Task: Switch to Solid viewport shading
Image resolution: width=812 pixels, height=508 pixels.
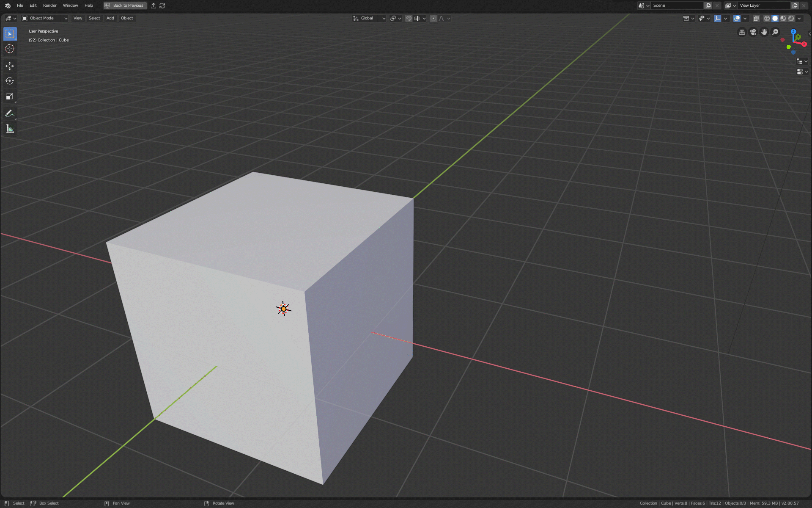Action: tap(775, 18)
